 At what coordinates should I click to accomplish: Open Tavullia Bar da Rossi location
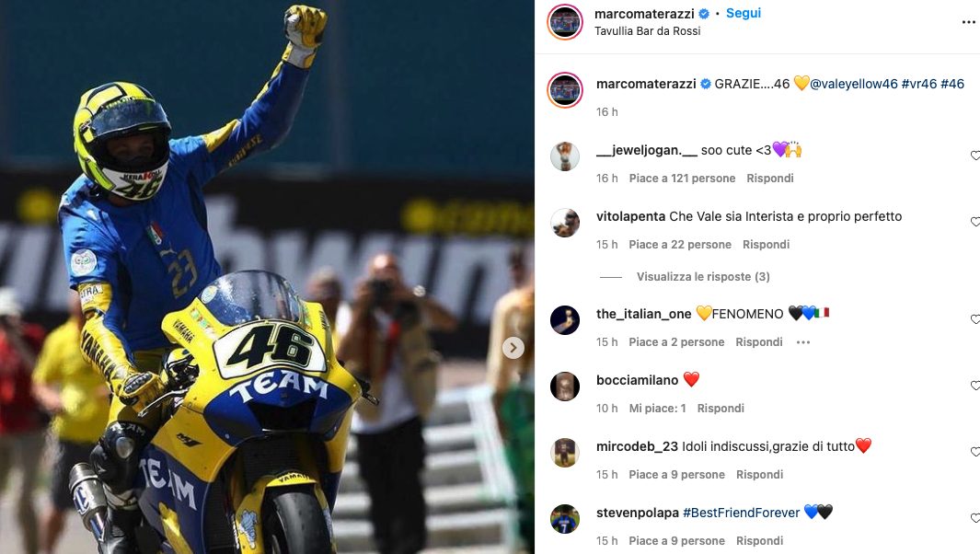(x=648, y=31)
